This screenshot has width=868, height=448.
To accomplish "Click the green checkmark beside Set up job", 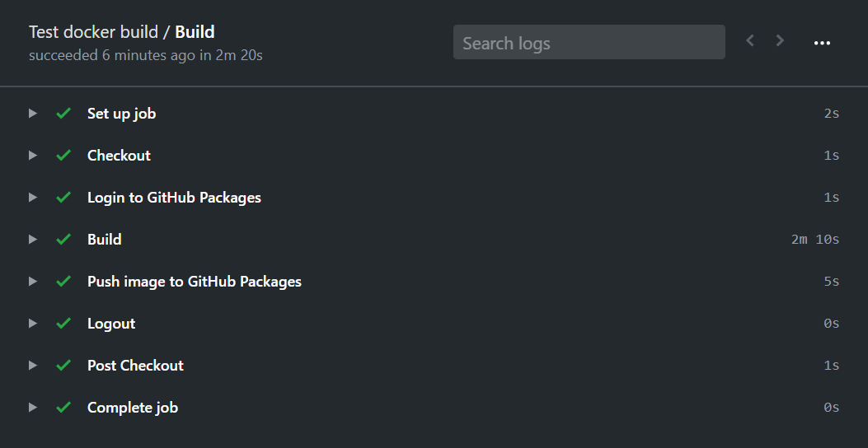I will click(x=63, y=114).
